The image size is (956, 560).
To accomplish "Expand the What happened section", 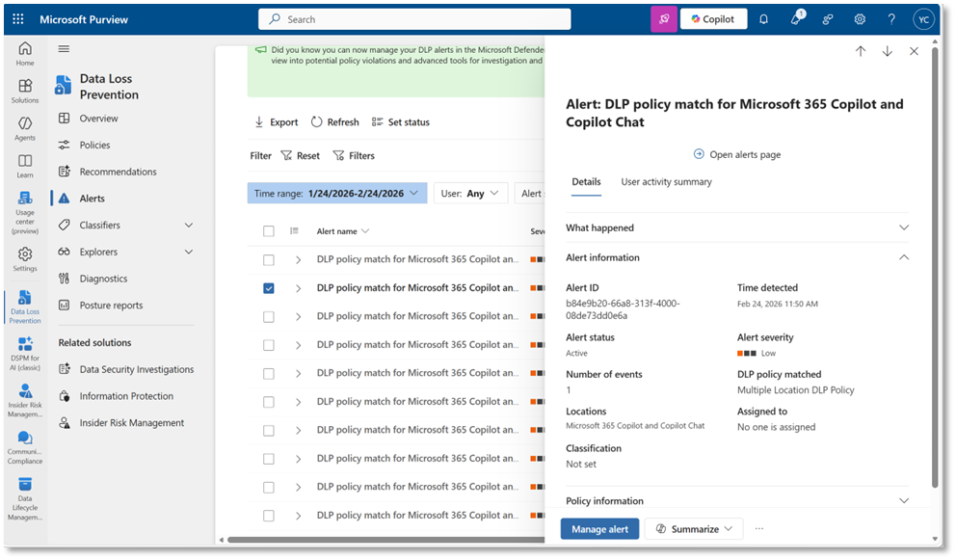I will [x=737, y=227].
